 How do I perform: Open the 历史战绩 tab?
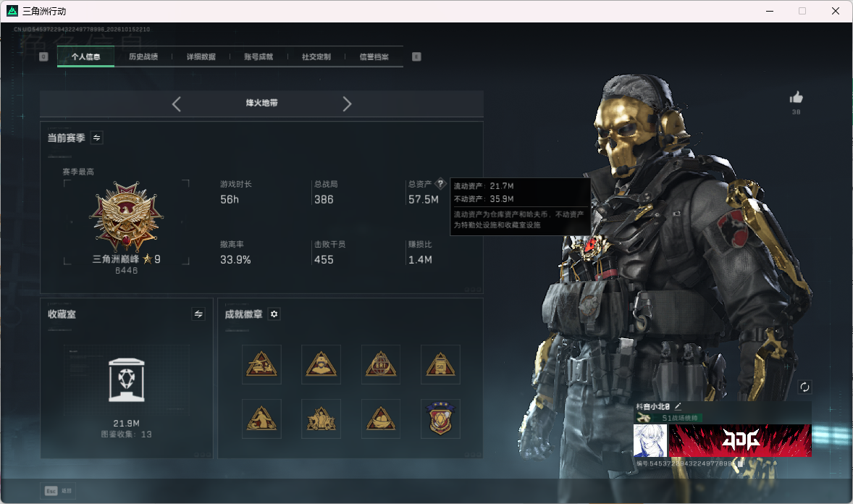(x=143, y=56)
